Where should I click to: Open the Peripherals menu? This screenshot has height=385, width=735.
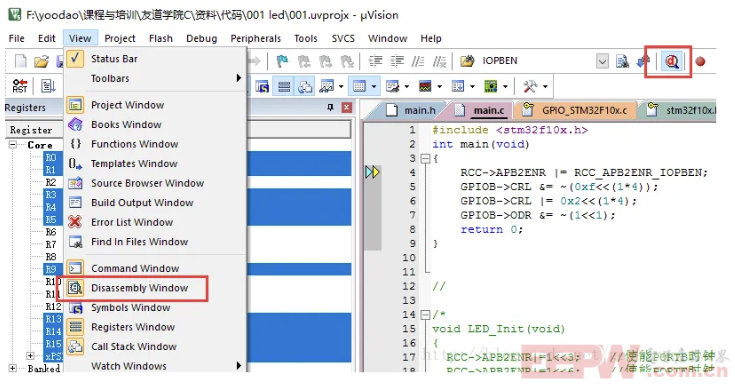pos(255,38)
